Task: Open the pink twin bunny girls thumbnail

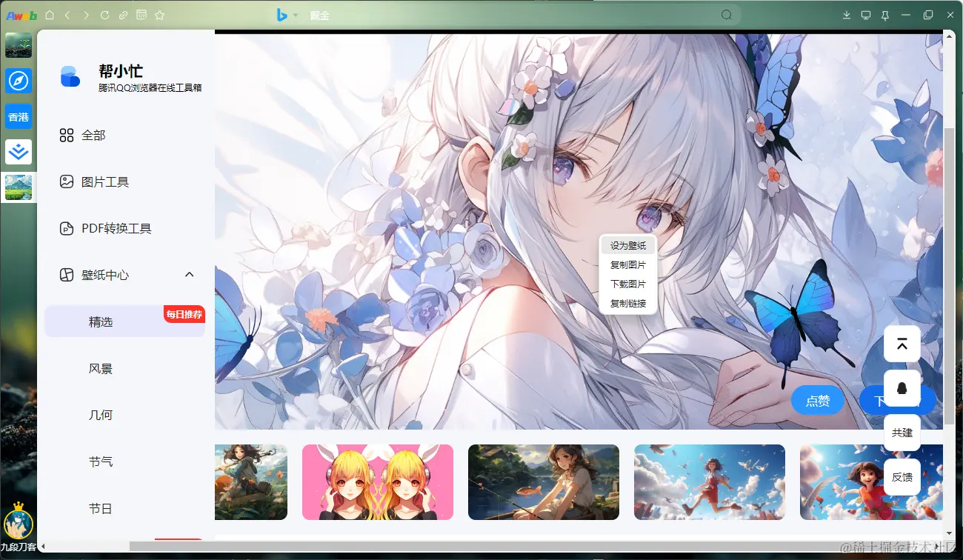Action: [378, 482]
